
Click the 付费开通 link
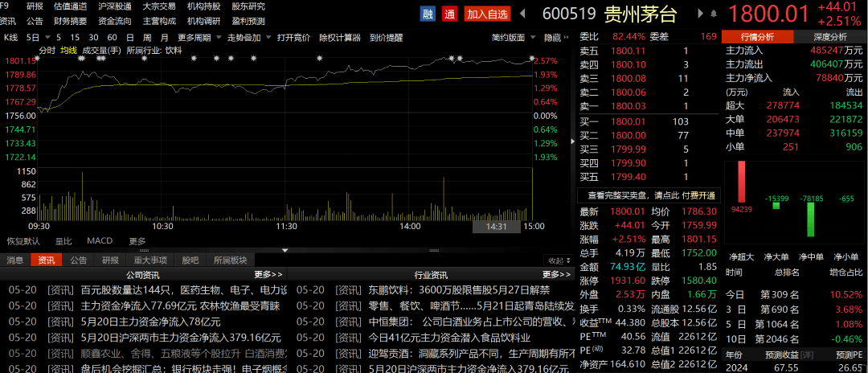(698, 195)
